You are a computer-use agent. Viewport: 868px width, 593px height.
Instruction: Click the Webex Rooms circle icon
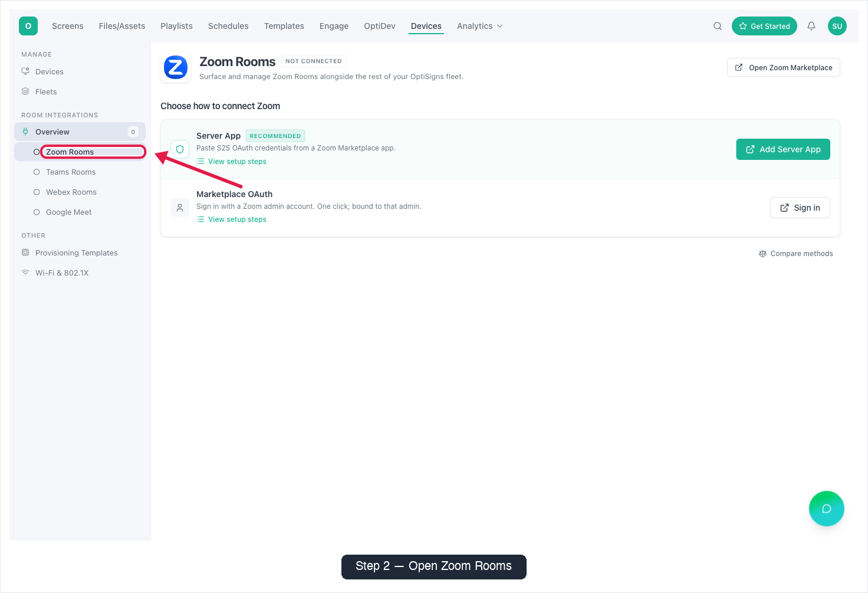click(x=37, y=192)
